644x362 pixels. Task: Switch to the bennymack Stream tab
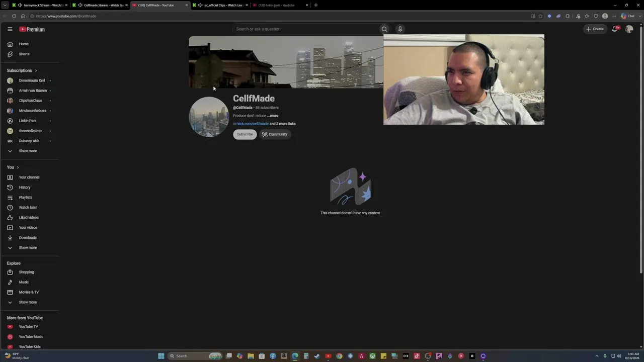pyautogui.click(x=40, y=5)
